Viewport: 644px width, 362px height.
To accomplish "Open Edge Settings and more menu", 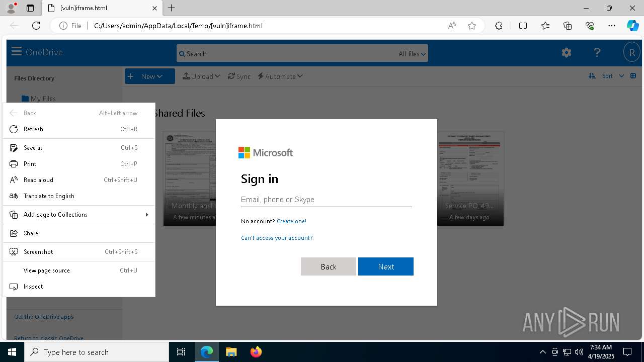I will tap(612, 26).
